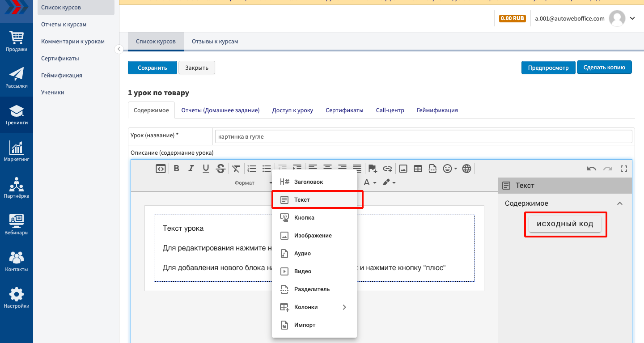This screenshot has width=644, height=343.
Task: Click the insert link icon
Action: click(387, 169)
